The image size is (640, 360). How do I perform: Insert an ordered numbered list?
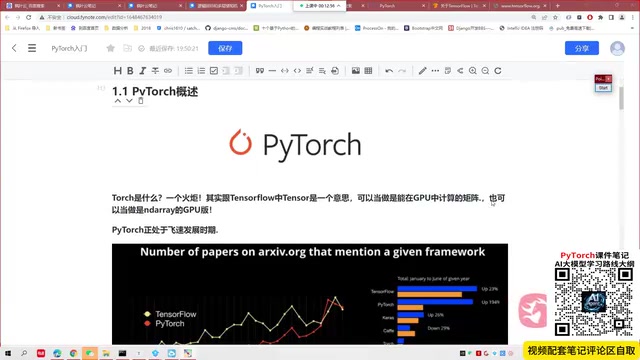201,71
